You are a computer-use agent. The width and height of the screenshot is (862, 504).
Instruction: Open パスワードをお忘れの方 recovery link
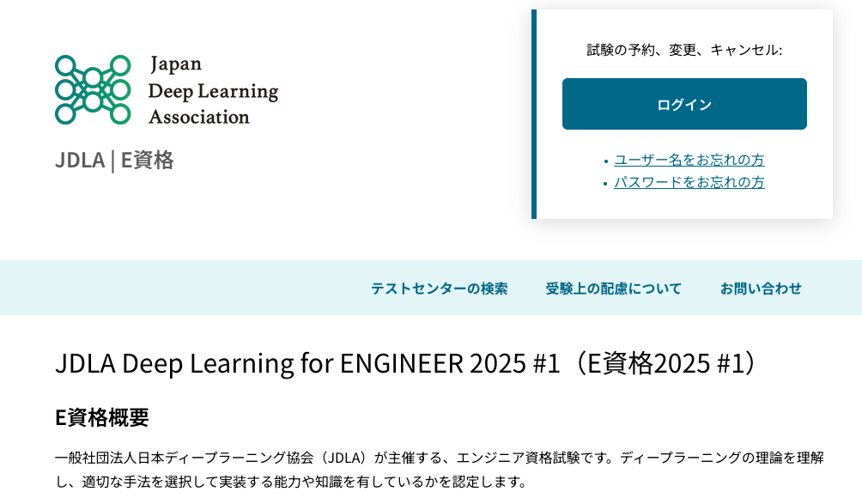coord(690,182)
